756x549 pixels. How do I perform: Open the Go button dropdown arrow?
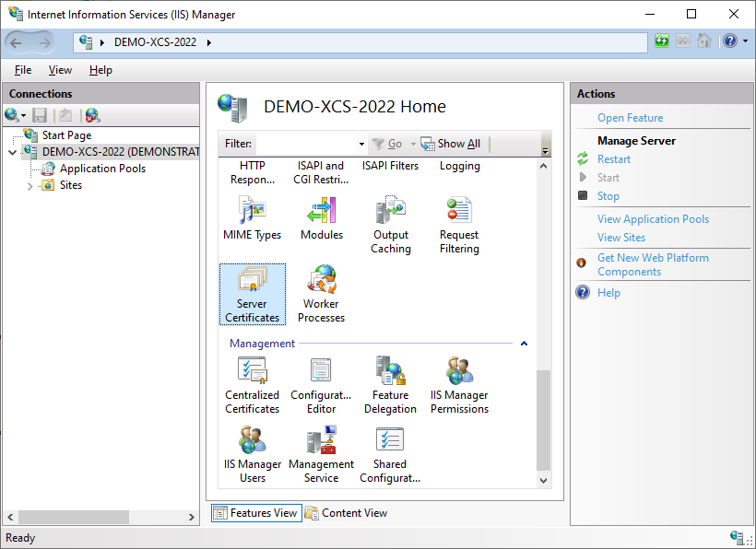413,144
